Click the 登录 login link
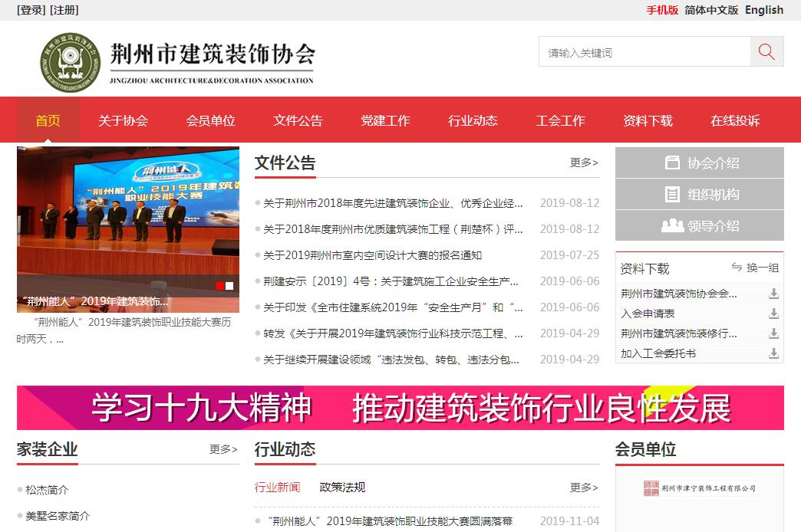This screenshot has width=801, height=532. 31,10
